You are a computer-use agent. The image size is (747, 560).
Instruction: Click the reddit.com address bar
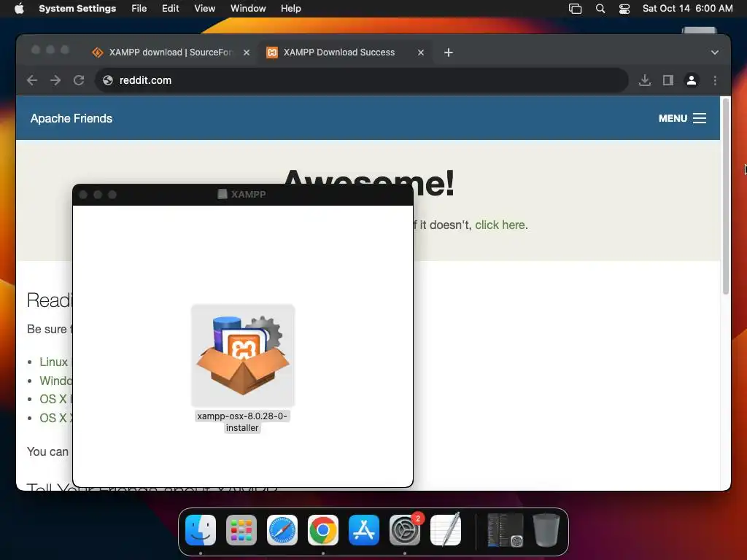(362, 80)
